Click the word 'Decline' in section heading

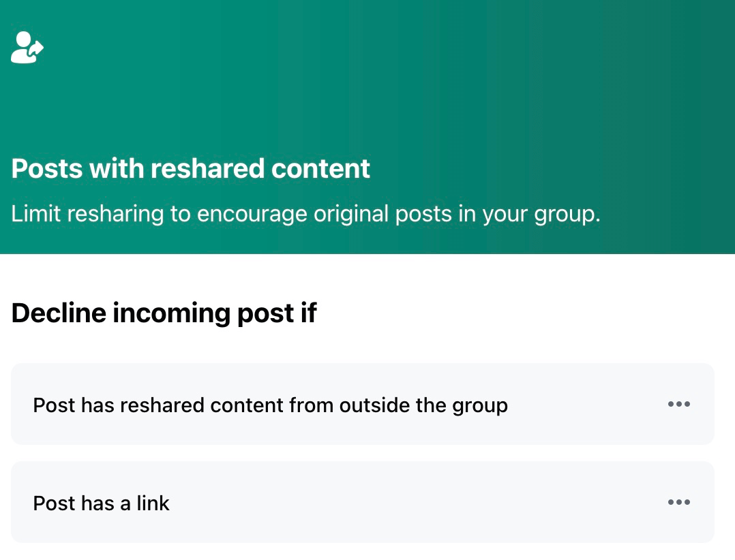(59, 313)
